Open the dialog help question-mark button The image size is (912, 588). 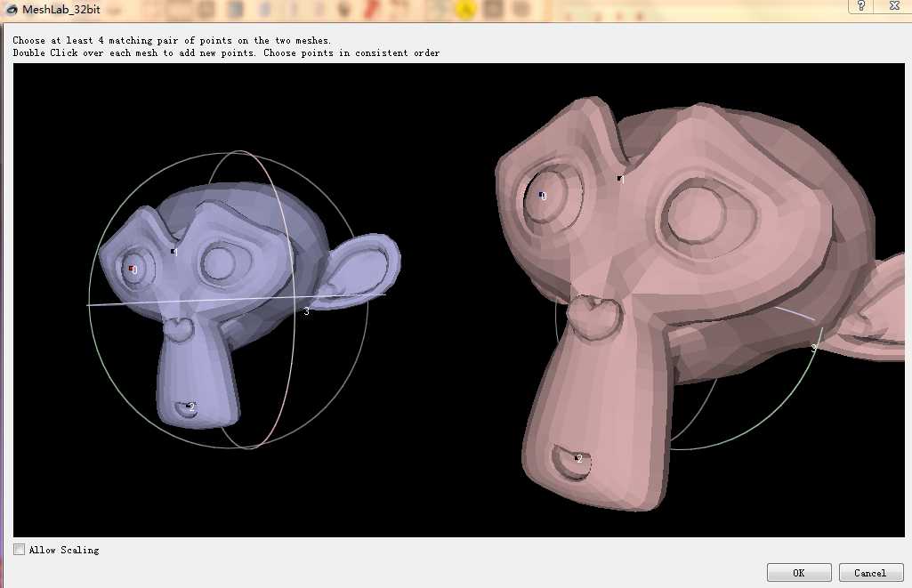click(861, 6)
